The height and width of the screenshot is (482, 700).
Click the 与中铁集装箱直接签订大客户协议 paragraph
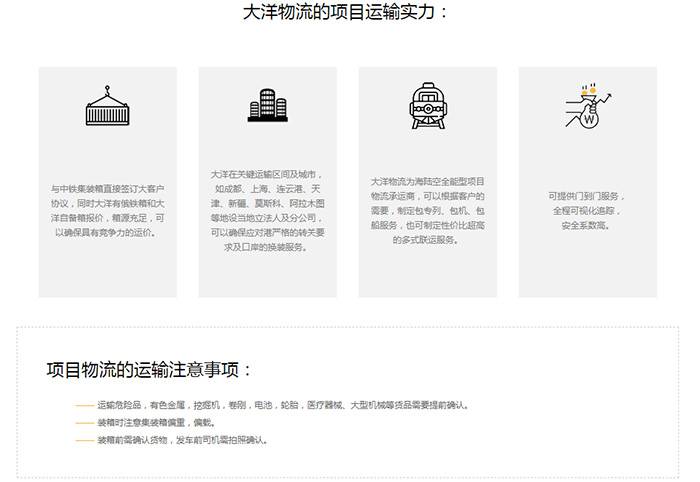point(108,210)
